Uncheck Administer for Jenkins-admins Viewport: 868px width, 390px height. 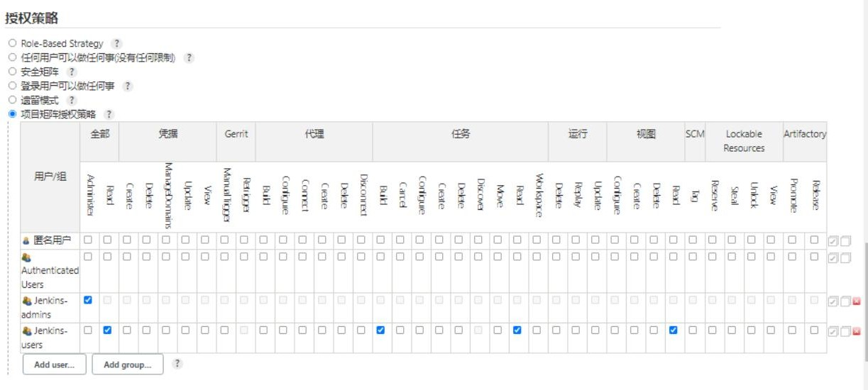click(88, 300)
